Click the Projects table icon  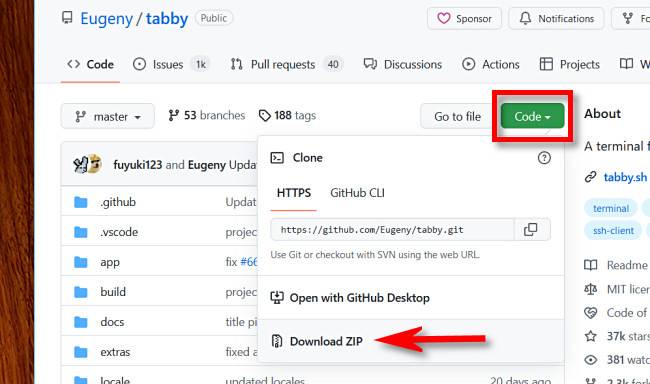click(546, 64)
